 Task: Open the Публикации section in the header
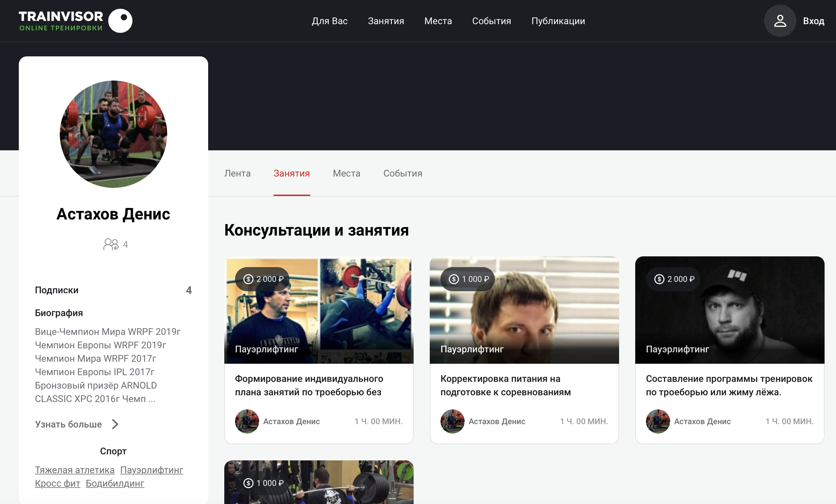558,21
